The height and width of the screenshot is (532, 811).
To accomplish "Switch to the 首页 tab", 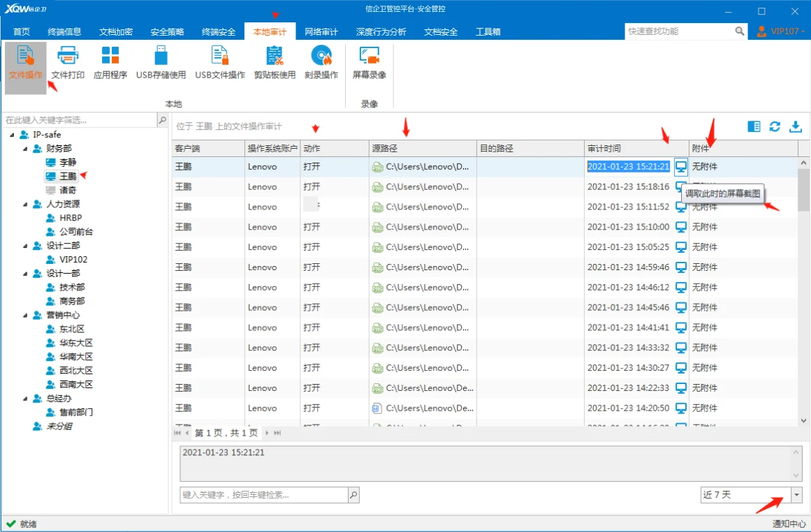I will (21, 31).
